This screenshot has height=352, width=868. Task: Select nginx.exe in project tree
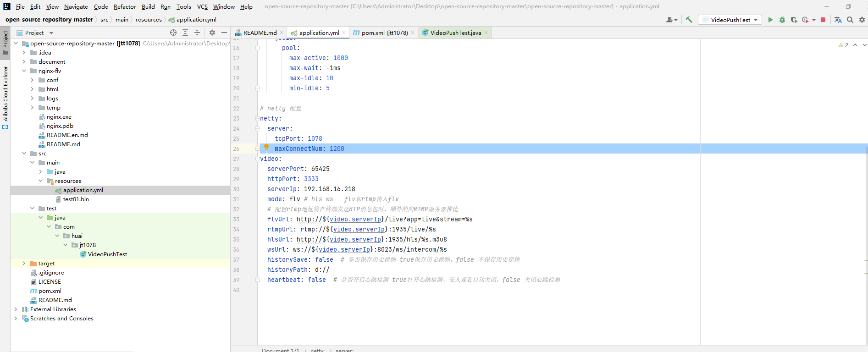point(59,117)
